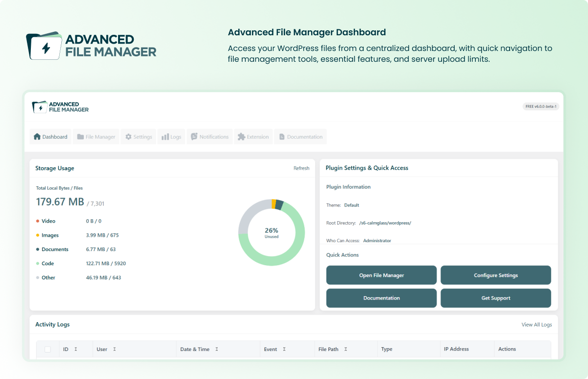Click the Documentation page icon
This screenshot has width=588, height=379.
[282, 137]
